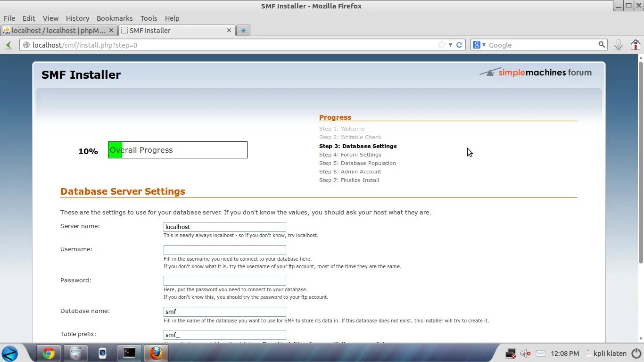
Task: Open the terminal in taskbar
Action: pyautogui.click(x=129, y=353)
